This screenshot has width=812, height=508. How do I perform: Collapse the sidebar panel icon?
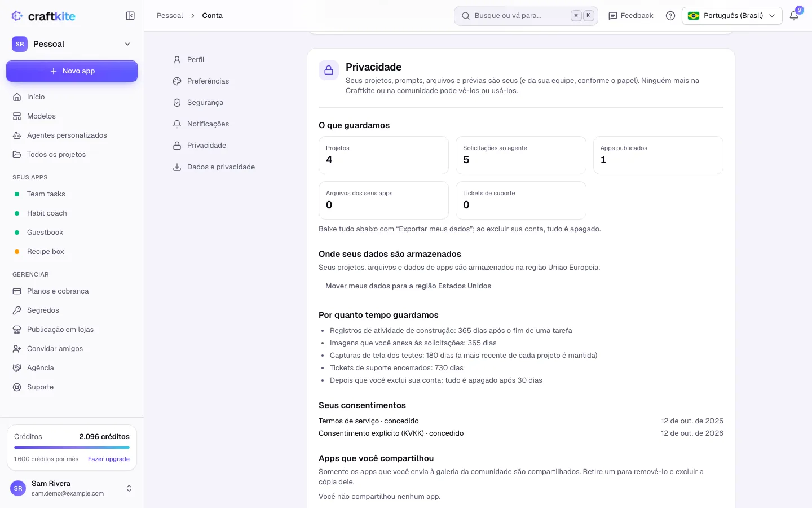[x=130, y=16]
